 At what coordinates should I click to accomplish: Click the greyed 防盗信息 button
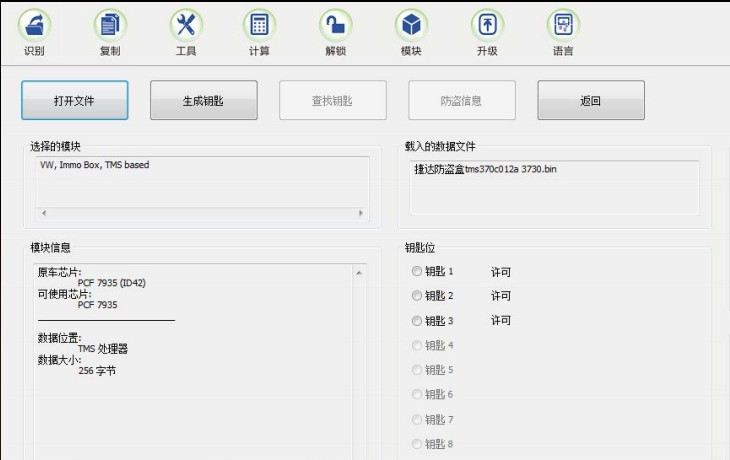[462, 100]
